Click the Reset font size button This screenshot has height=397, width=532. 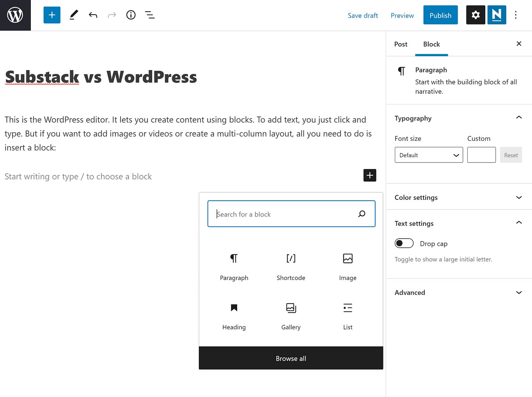(x=511, y=155)
